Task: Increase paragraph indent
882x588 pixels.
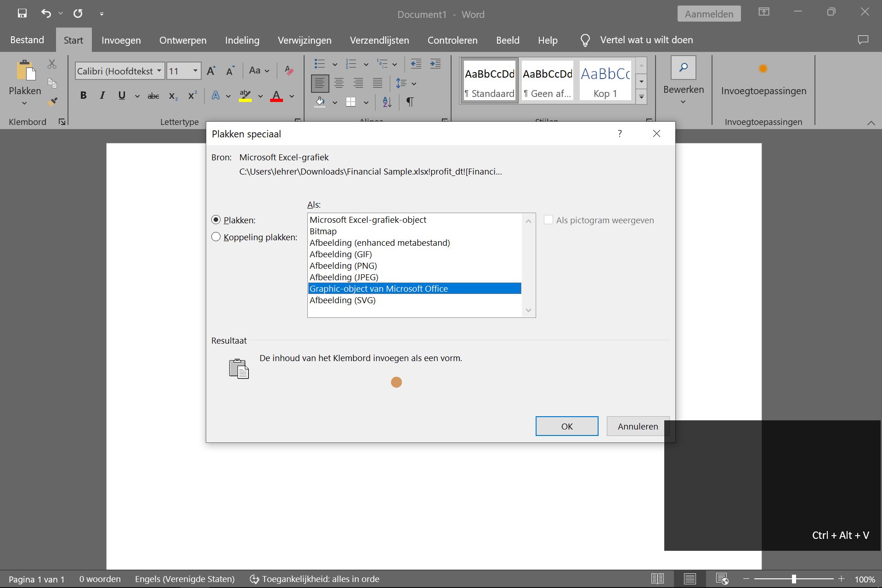Action: [435, 64]
